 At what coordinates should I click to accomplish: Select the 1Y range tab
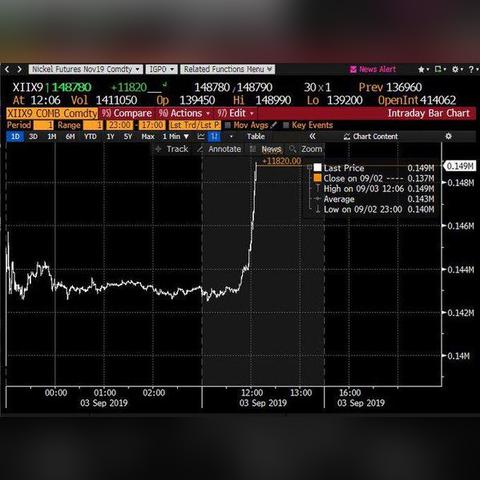(x=110, y=137)
